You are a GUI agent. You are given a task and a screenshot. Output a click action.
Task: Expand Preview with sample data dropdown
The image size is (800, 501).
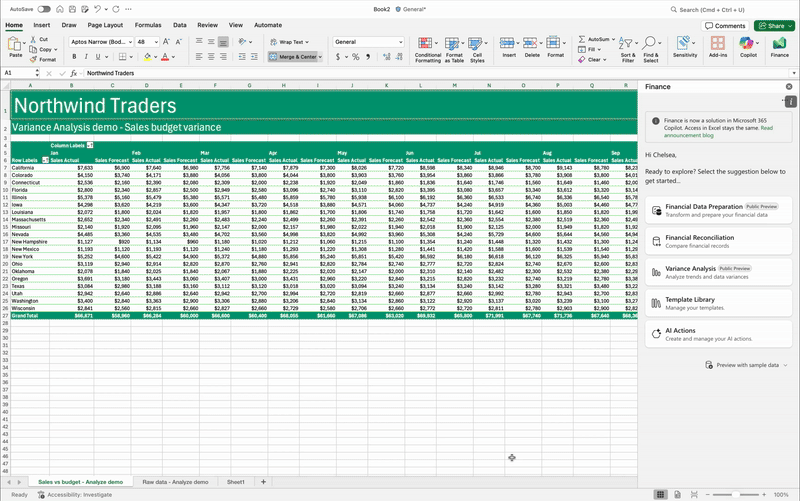[783, 365]
